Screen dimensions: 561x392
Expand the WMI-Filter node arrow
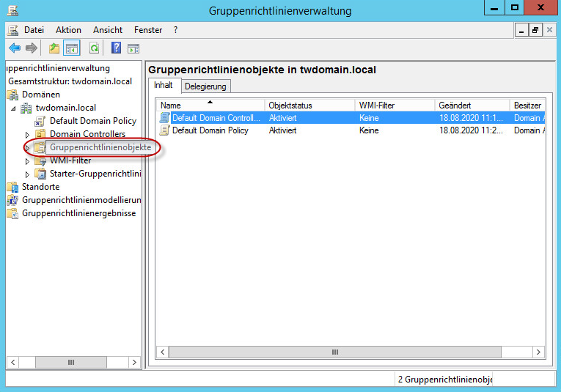click(x=27, y=161)
